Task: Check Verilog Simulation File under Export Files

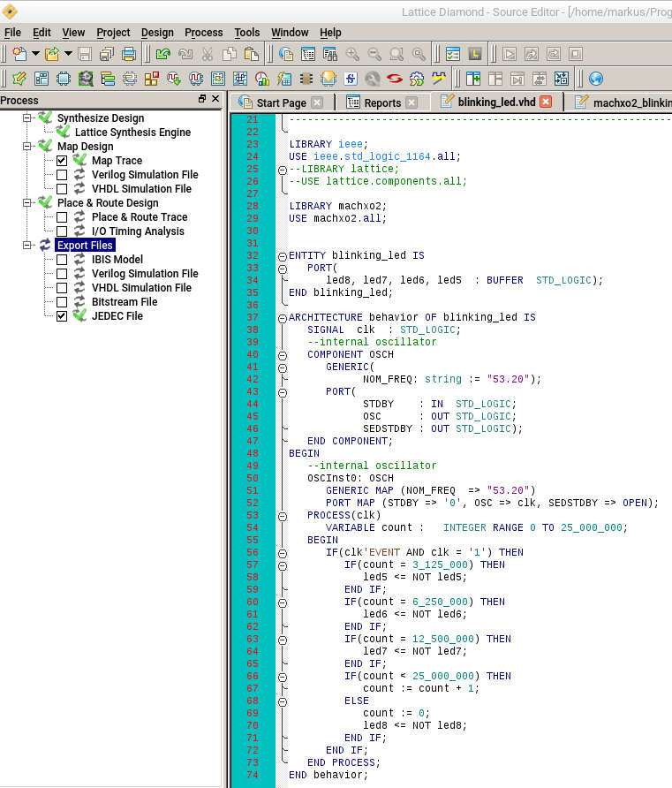Action: [x=62, y=274]
